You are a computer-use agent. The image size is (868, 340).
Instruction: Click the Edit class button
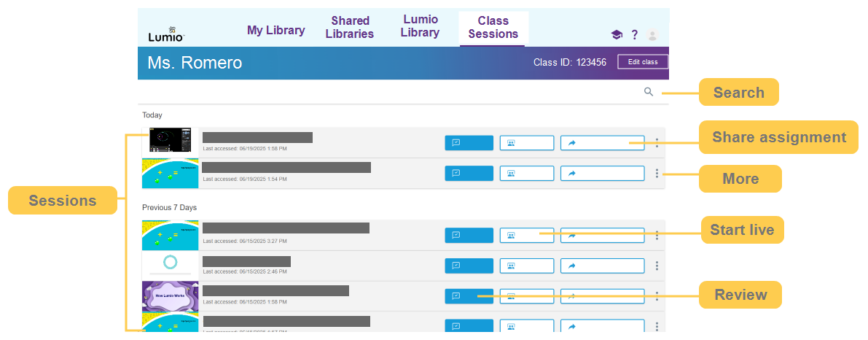pos(643,62)
